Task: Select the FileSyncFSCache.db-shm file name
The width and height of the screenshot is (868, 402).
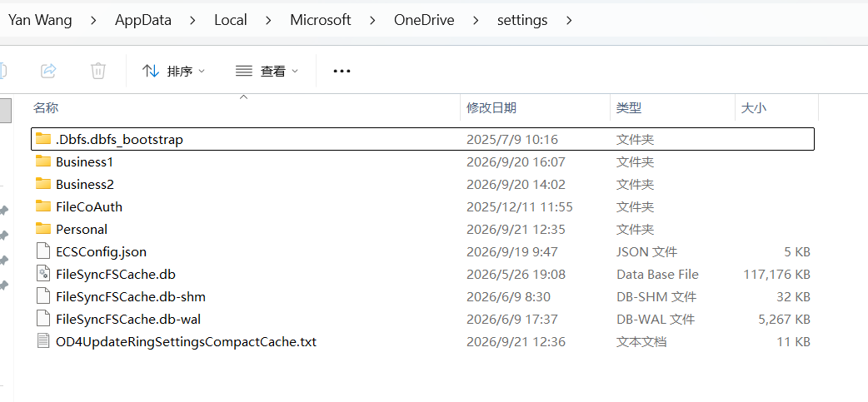Action: point(131,297)
